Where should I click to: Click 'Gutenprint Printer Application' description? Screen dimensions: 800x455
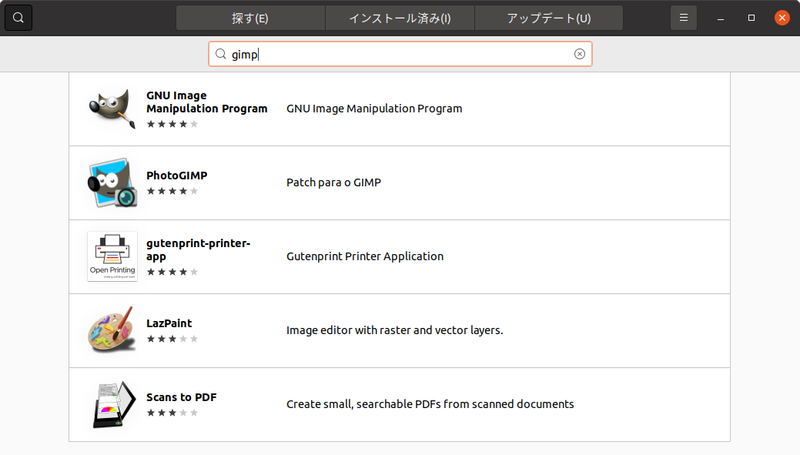(x=365, y=256)
